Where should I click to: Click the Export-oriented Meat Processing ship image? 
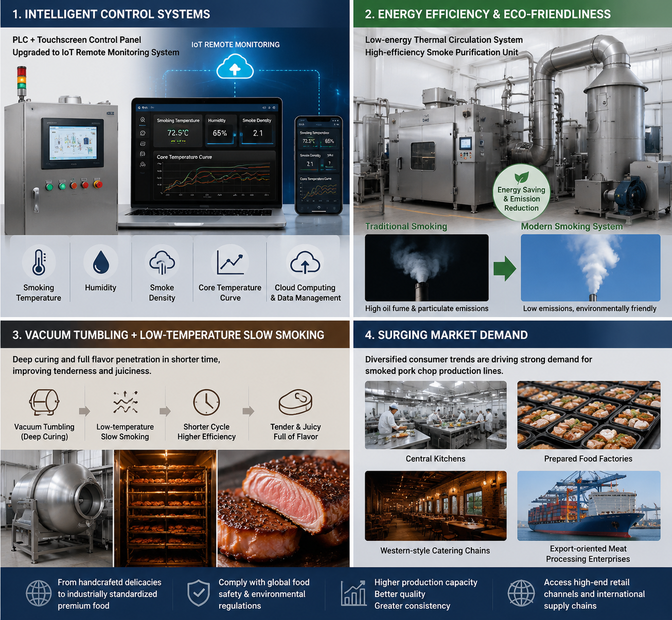coord(589,506)
